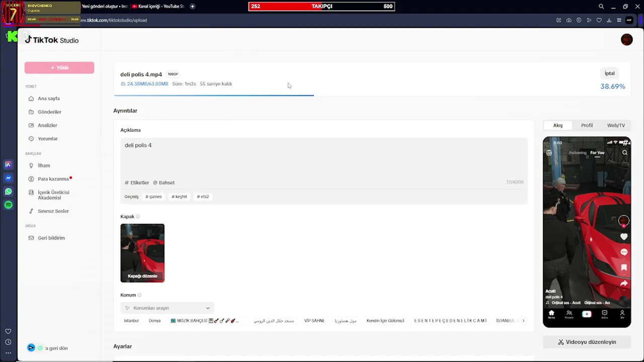Click the Konum info icon
Screen dimensions: 644x362
coord(139,295)
